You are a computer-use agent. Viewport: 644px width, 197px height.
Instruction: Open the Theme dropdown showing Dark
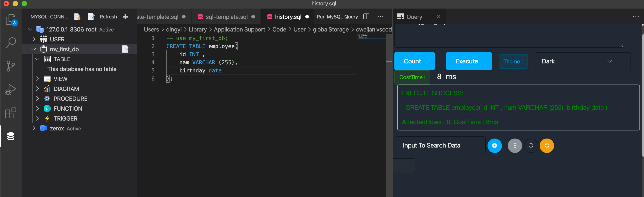(582, 61)
